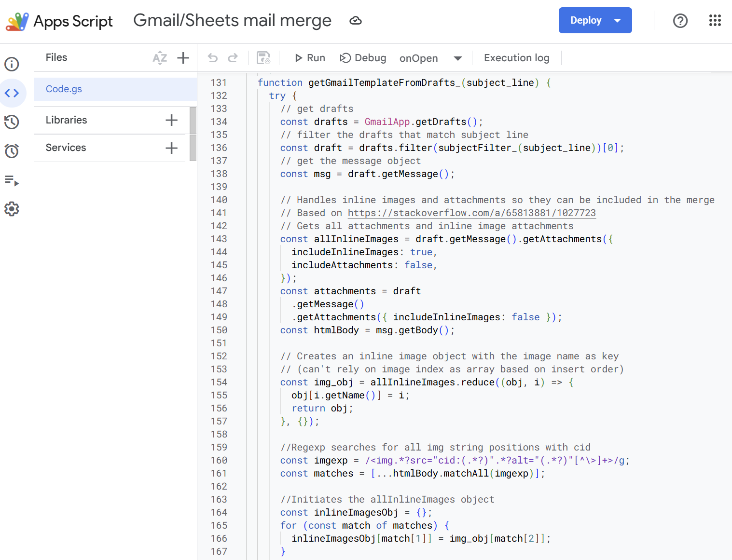Click the project title Gmail/Sheets mail merge

(232, 20)
